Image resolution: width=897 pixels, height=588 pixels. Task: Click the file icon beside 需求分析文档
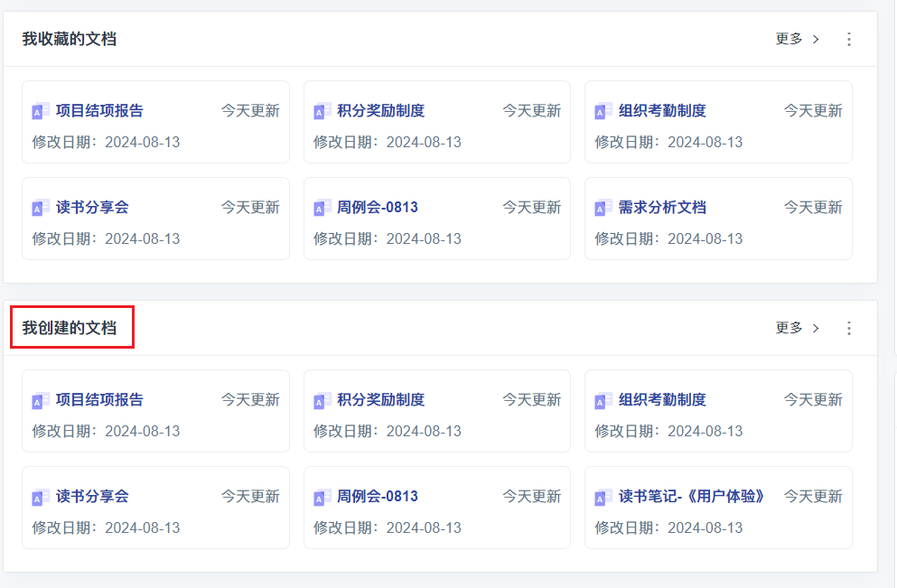[602, 207]
